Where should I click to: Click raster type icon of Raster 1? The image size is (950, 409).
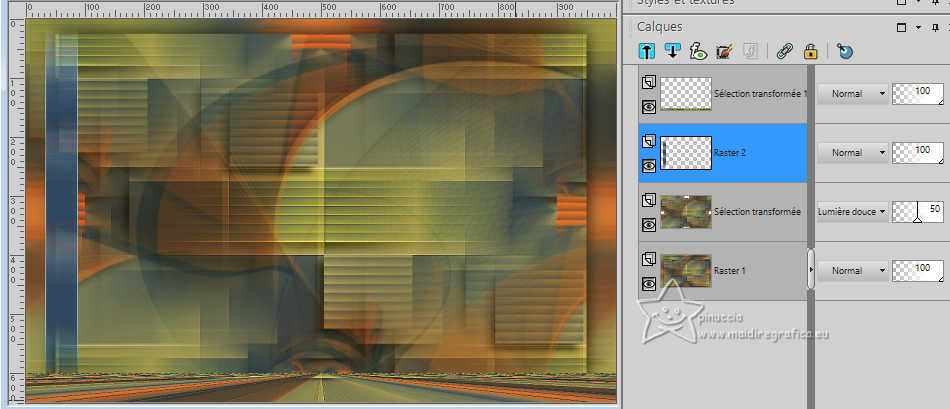[649, 259]
